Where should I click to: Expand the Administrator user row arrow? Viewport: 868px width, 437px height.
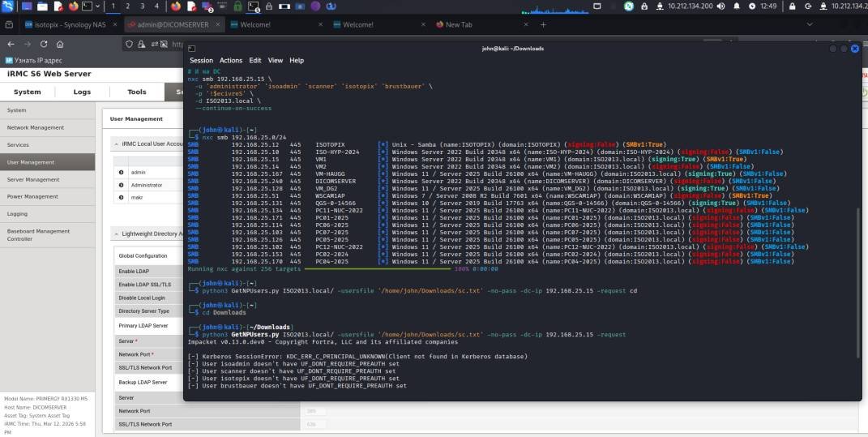(122, 185)
